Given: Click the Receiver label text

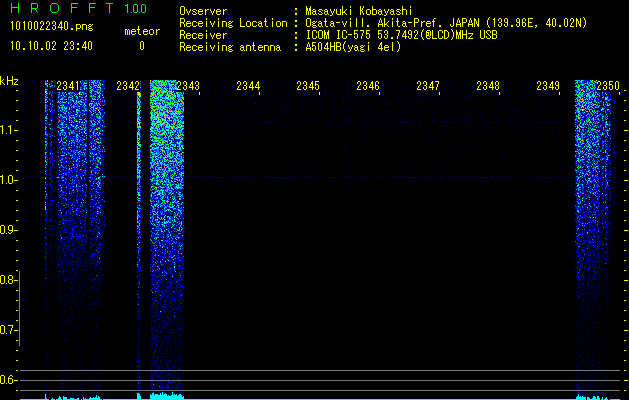Looking at the screenshot, I should (x=203, y=35).
